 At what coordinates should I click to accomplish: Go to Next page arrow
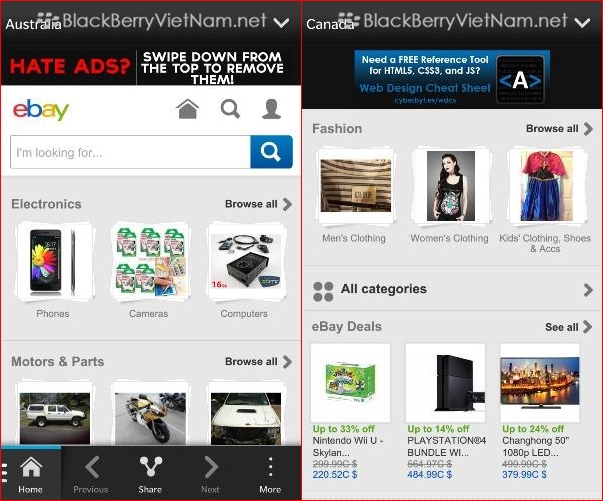210,474
